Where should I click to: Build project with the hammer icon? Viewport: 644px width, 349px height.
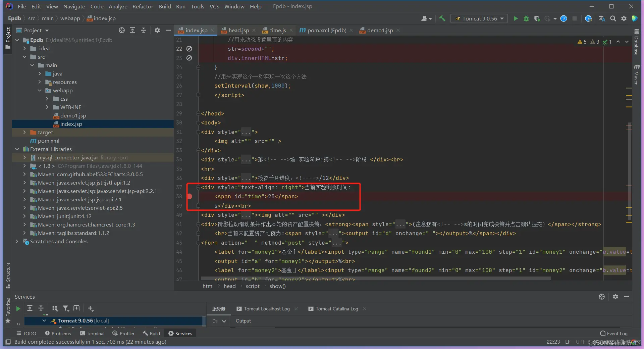coord(442,18)
